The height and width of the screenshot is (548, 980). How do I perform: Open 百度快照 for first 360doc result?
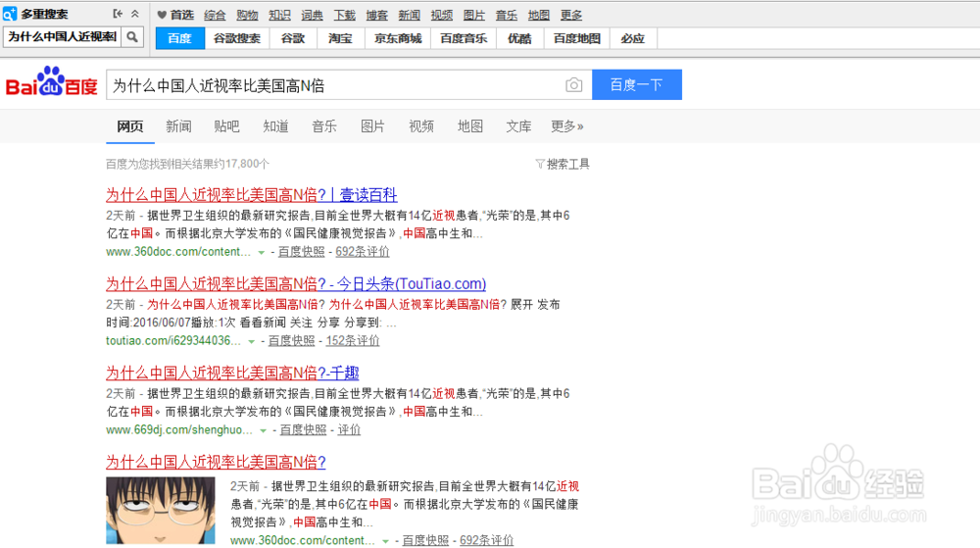[x=301, y=252]
